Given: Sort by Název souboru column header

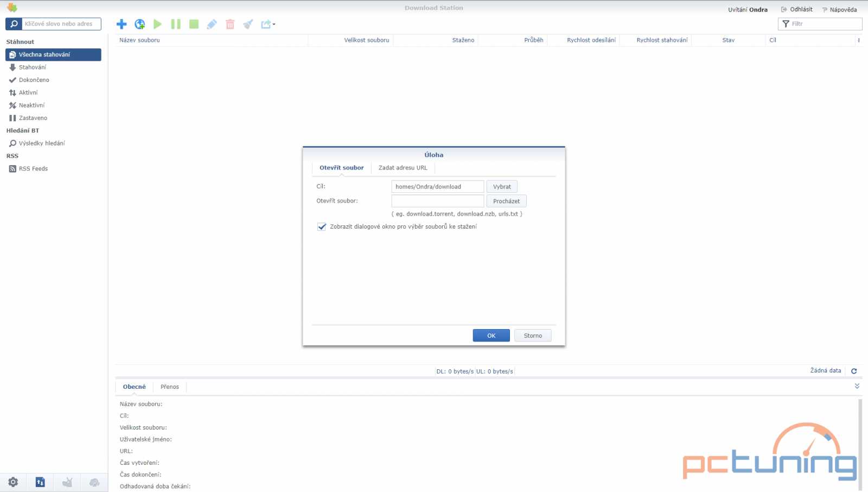Looking at the screenshot, I should pos(212,40).
